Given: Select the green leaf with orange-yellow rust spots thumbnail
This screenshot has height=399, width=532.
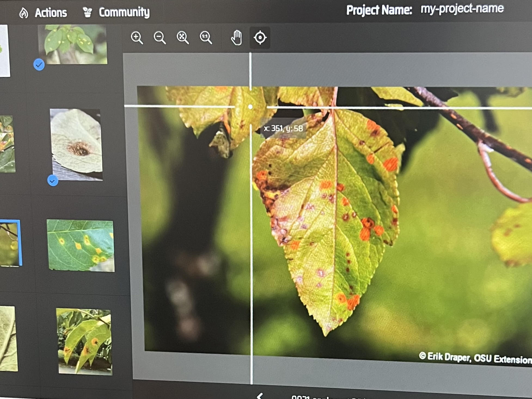Looking at the screenshot, I should click(81, 245).
